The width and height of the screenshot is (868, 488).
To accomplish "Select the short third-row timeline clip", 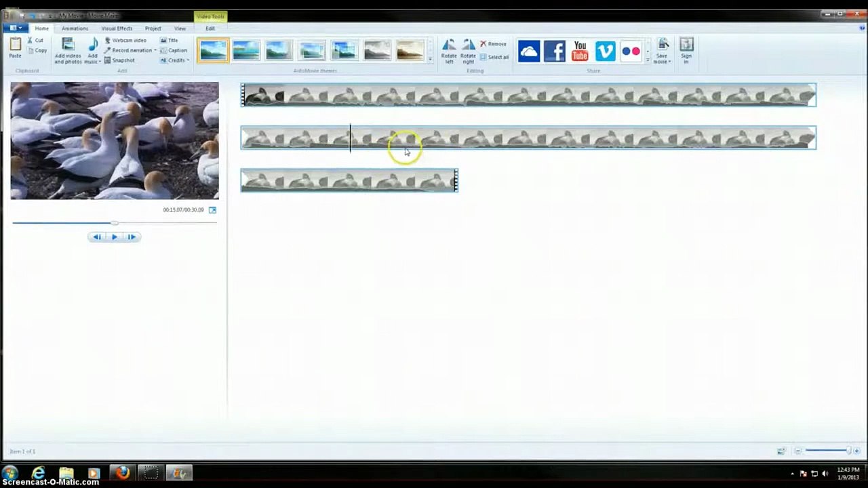I will pos(349,180).
